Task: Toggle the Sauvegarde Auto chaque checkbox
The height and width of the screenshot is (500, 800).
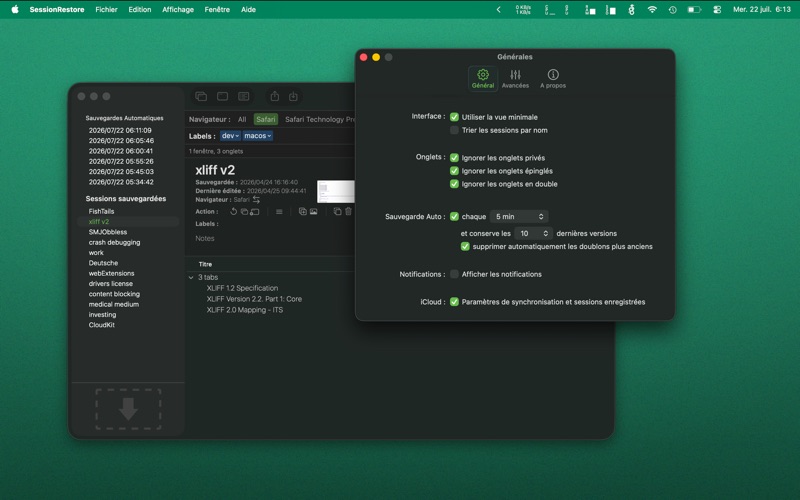Action: tap(454, 216)
